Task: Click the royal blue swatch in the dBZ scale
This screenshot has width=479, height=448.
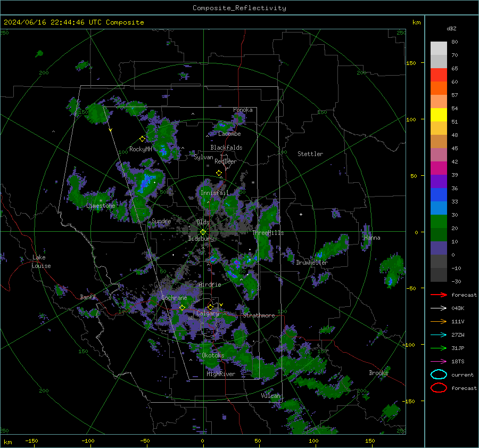Action: pos(439,194)
